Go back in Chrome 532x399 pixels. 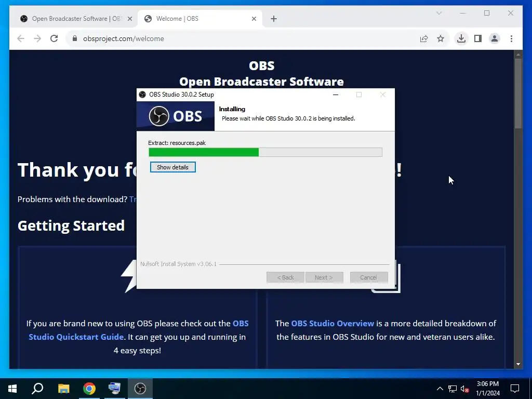[x=21, y=38]
